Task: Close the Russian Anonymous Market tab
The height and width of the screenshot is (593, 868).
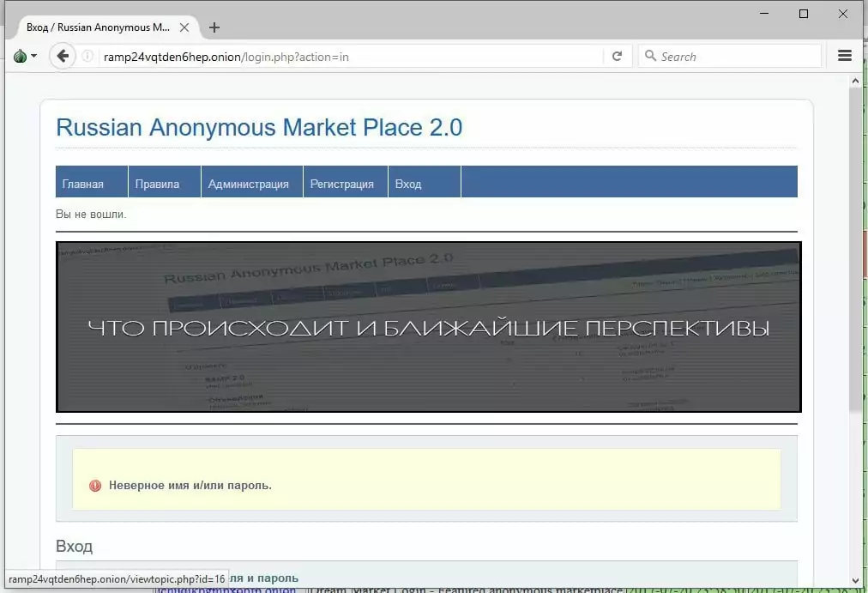Action: coord(184,27)
